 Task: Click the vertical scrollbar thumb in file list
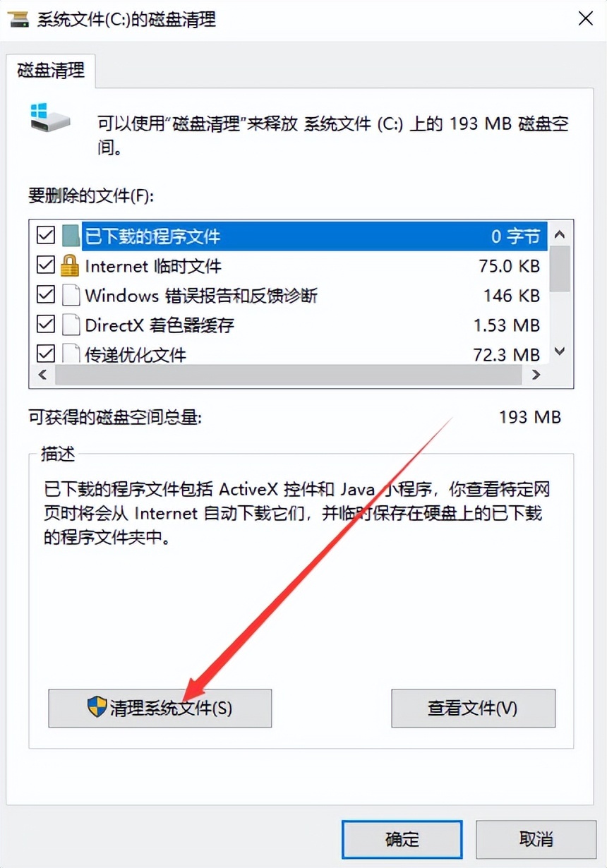[560, 268]
